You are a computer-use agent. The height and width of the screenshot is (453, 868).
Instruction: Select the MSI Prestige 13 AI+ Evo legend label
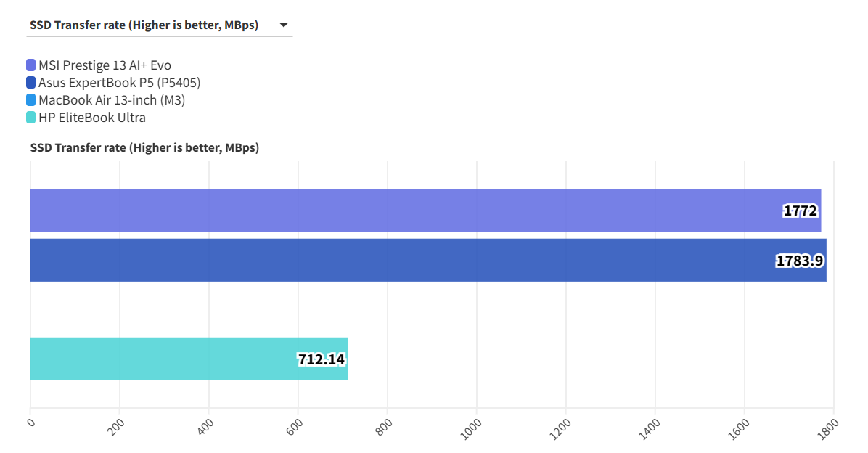105,65
